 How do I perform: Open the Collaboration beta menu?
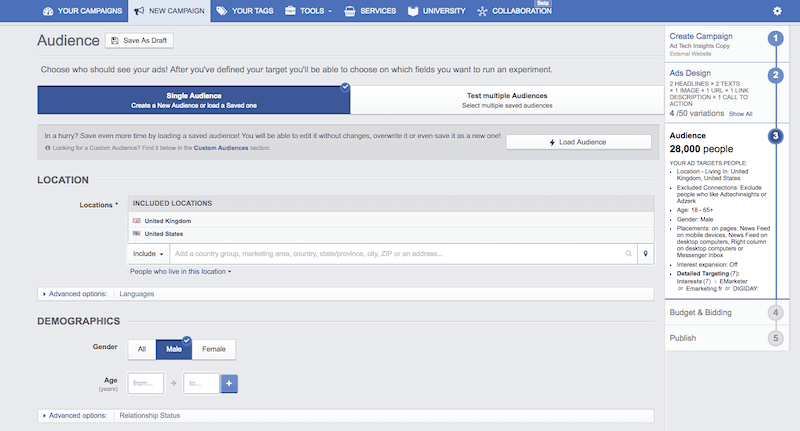tap(514, 11)
